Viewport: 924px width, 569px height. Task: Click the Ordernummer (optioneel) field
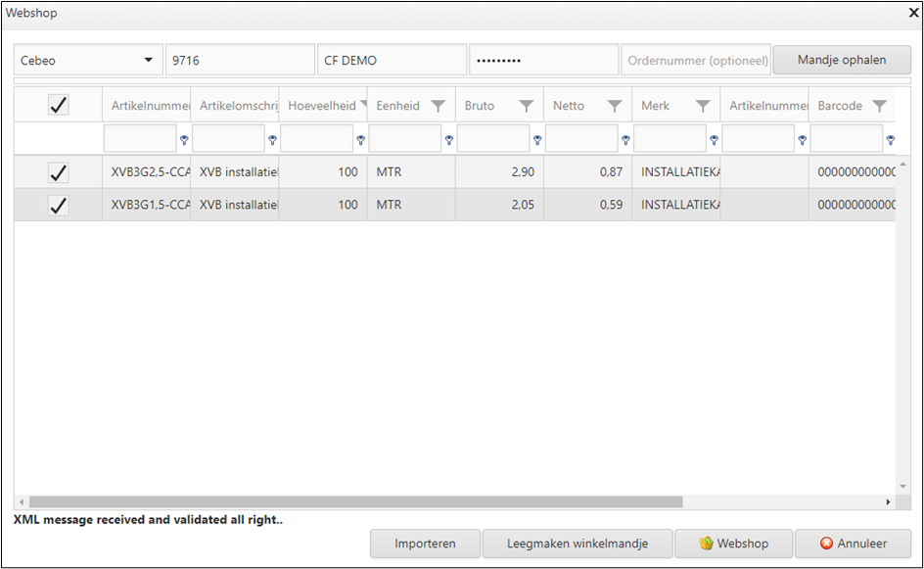pos(696,60)
